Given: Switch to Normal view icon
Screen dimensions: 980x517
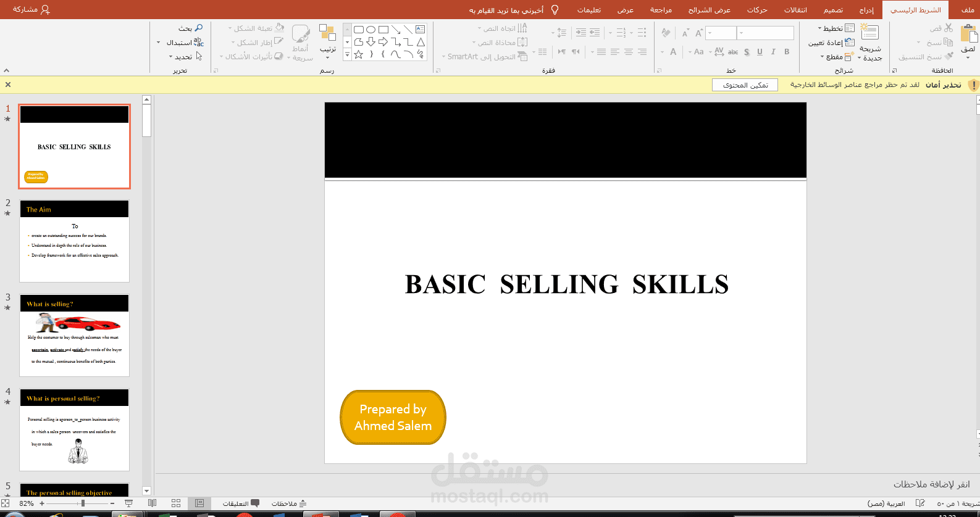Looking at the screenshot, I should tap(199, 503).
